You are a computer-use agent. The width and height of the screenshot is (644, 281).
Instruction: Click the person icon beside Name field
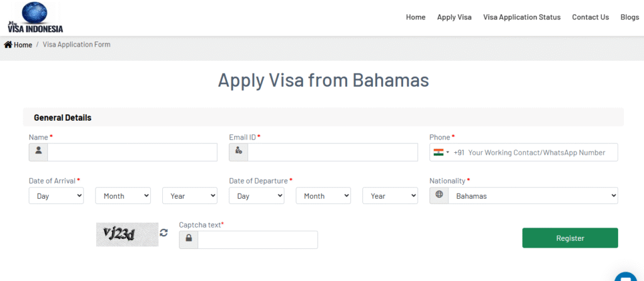click(x=38, y=152)
